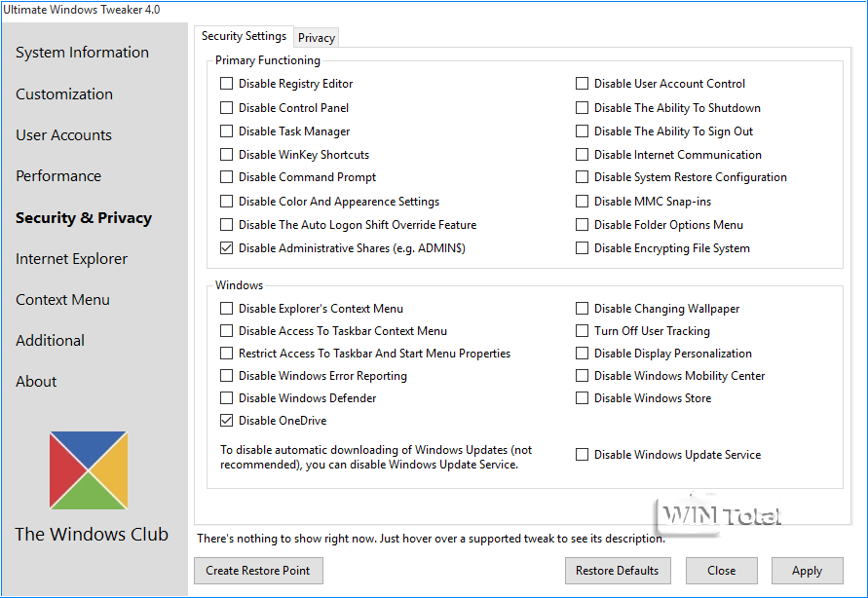Screen dimensions: 868x598
Task: Check Disable Folder Options Menu
Action: (x=582, y=225)
